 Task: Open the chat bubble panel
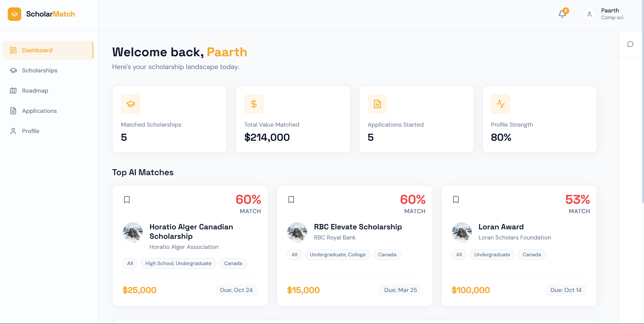(x=630, y=44)
